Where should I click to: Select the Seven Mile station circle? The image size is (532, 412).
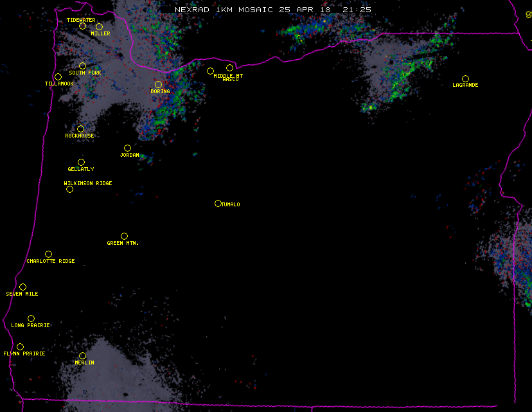point(22,287)
